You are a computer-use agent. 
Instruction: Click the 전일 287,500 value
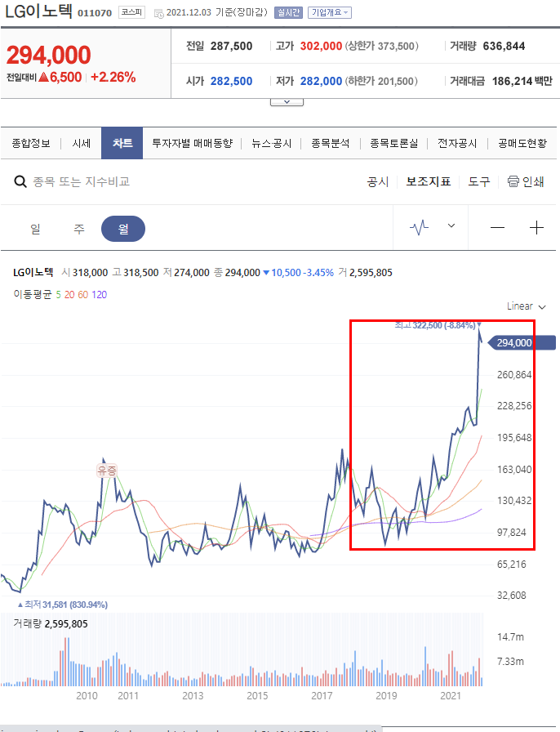(x=231, y=47)
